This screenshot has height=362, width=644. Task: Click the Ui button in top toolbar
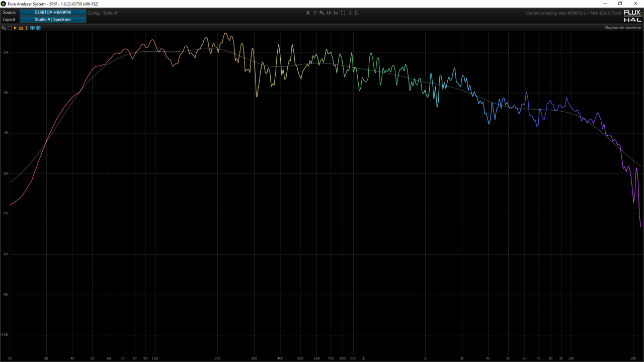point(329,13)
